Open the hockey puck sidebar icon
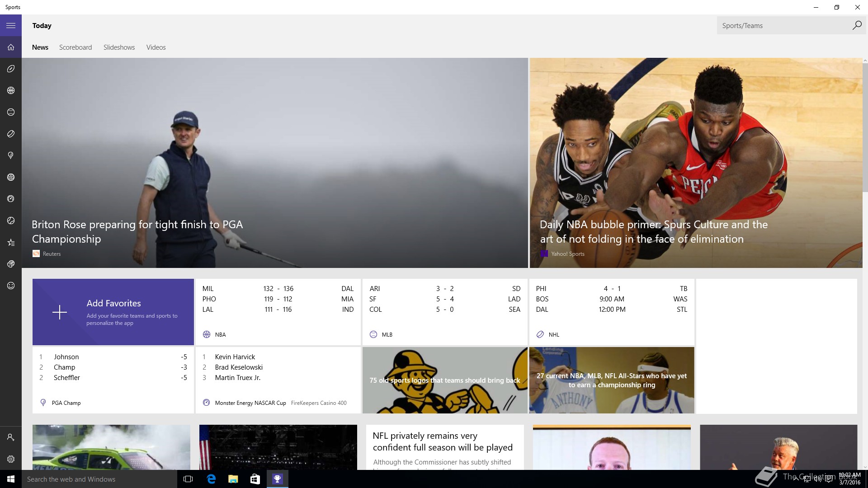The height and width of the screenshot is (488, 868). (11, 134)
